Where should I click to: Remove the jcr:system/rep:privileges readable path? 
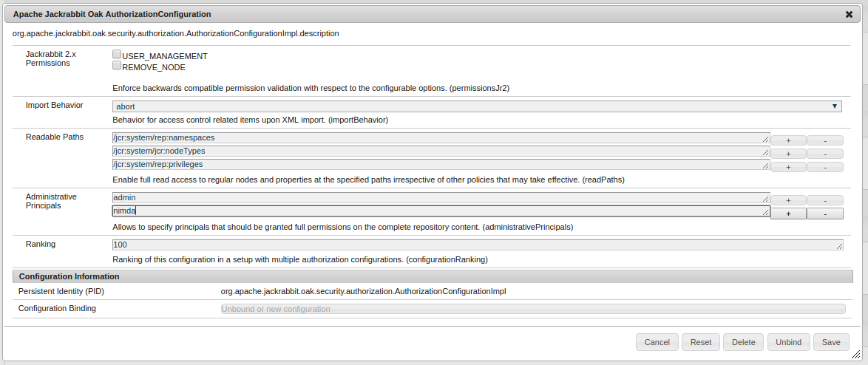click(824, 167)
